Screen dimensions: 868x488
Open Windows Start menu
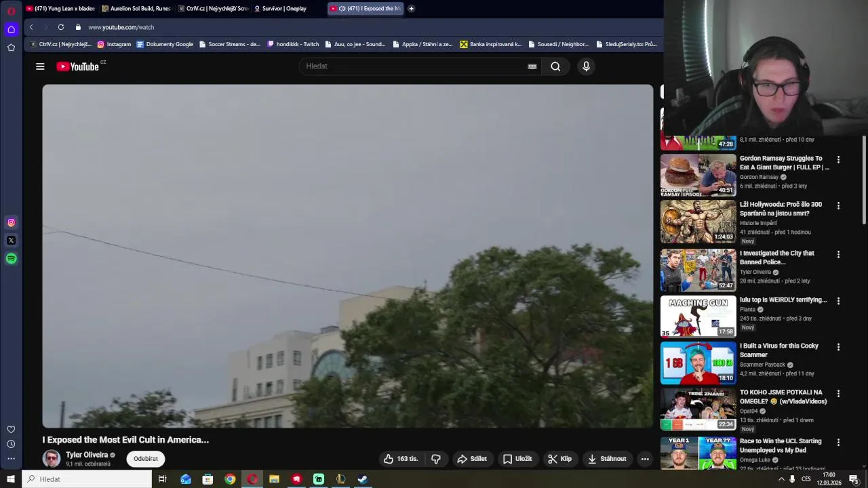coord(11,479)
